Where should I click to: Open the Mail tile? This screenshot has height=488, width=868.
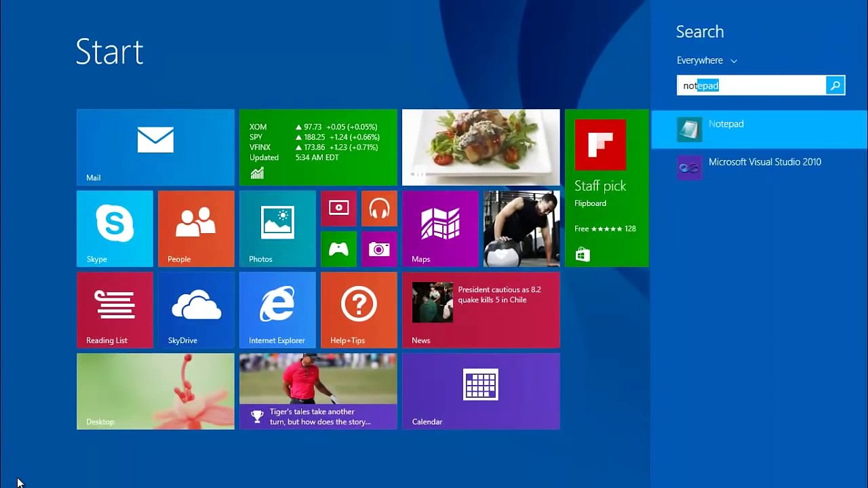155,147
